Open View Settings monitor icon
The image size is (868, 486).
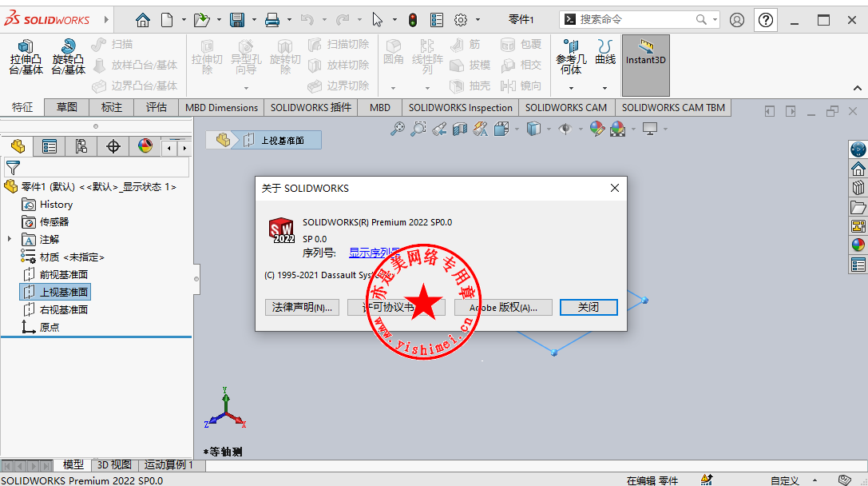pos(650,129)
